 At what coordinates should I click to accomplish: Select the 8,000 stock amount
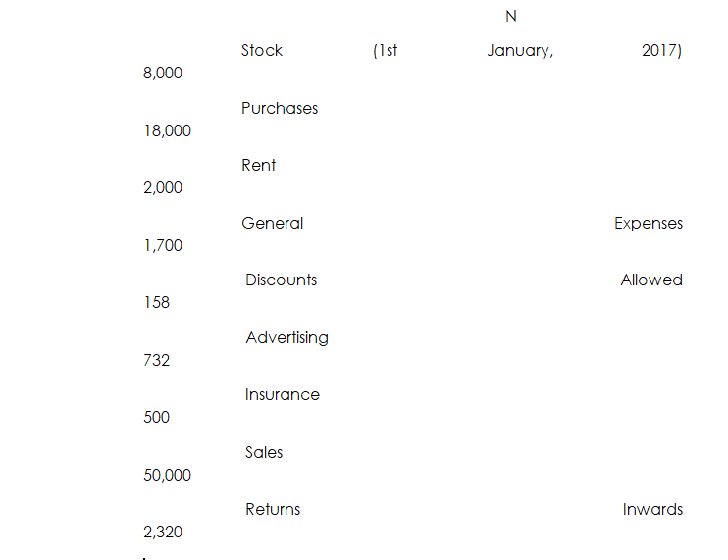tap(163, 74)
